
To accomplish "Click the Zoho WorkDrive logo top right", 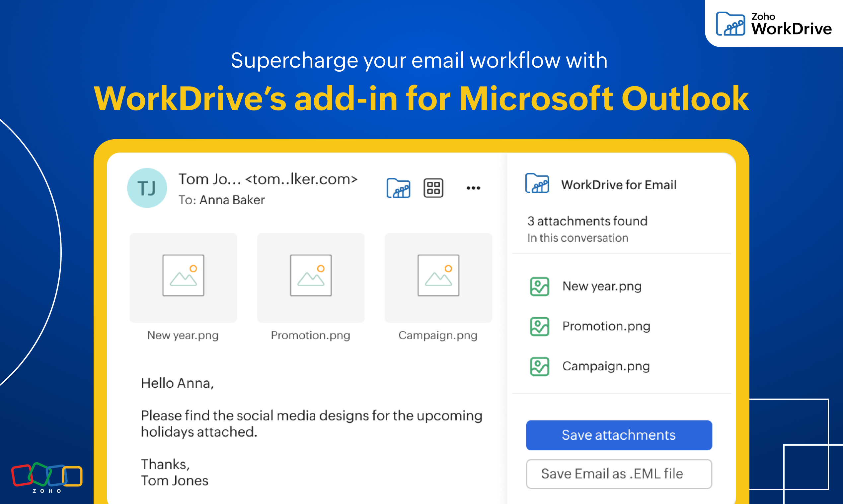I will (774, 24).
